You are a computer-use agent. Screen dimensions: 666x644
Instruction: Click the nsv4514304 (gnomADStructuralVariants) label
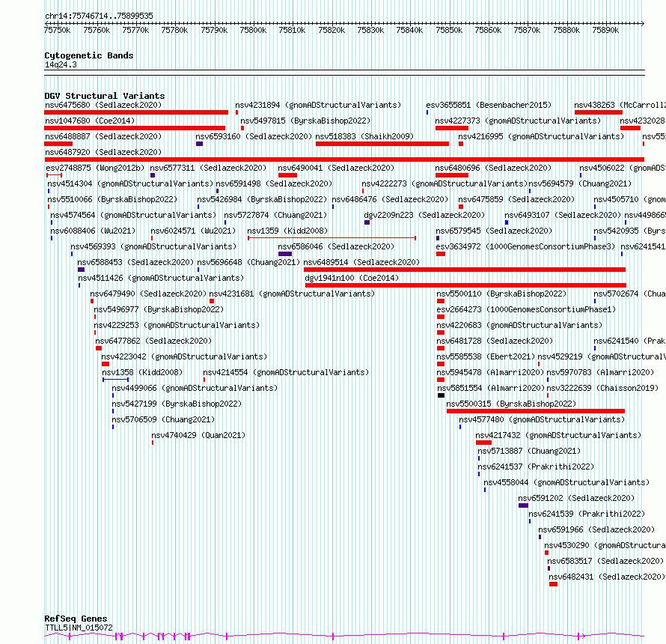130,183
